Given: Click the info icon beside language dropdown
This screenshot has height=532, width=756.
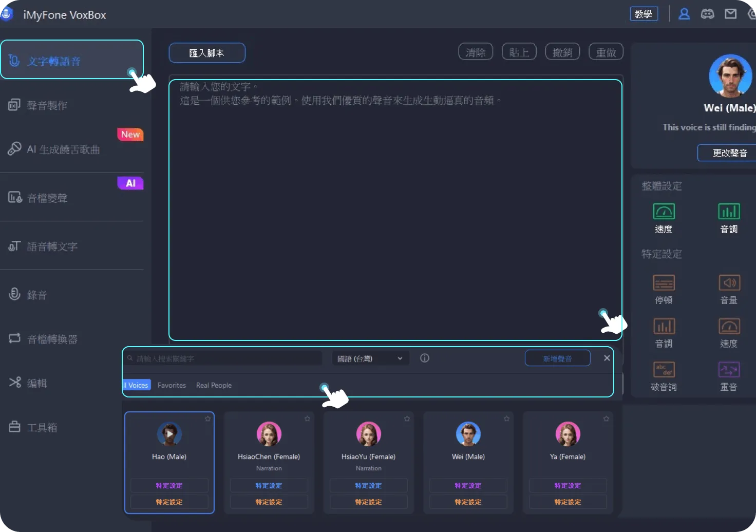Looking at the screenshot, I should pos(425,358).
